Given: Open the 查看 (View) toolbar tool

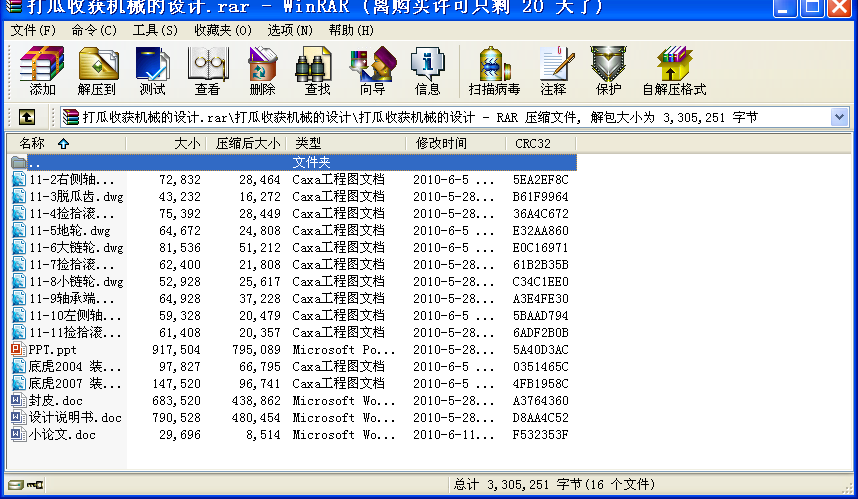Looking at the screenshot, I should click(x=207, y=71).
